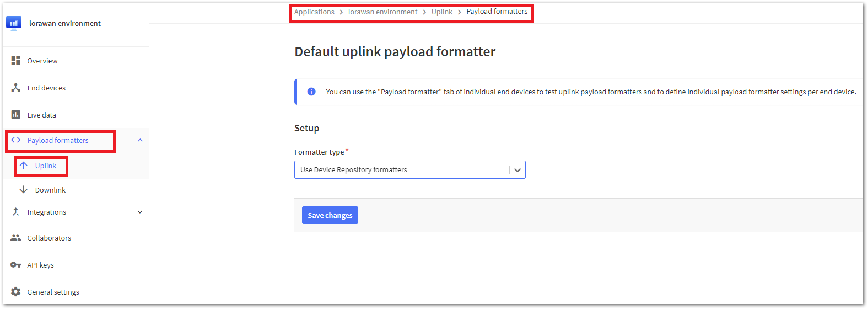The width and height of the screenshot is (868, 309).
Task: Go to End devices in sidebar
Action: (x=46, y=88)
